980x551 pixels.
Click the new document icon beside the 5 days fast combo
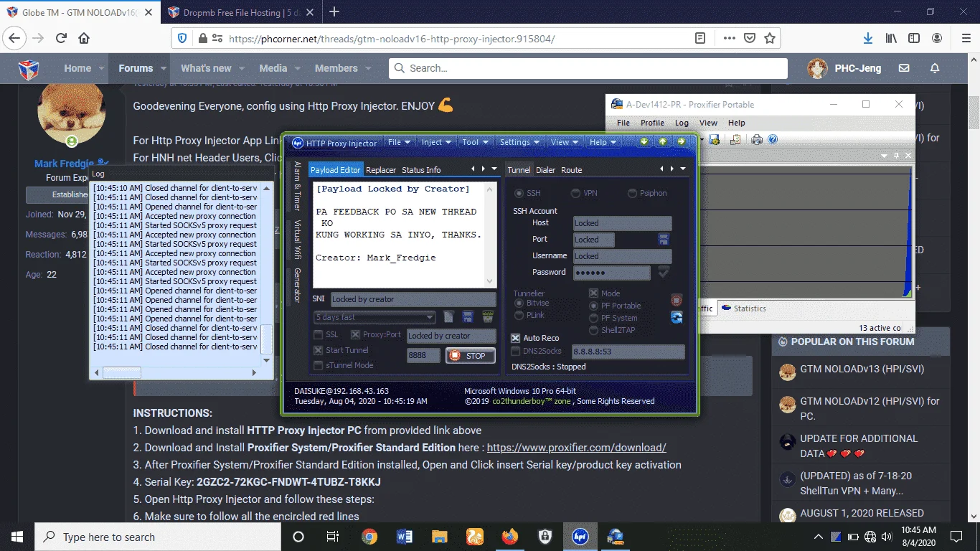[x=449, y=317]
